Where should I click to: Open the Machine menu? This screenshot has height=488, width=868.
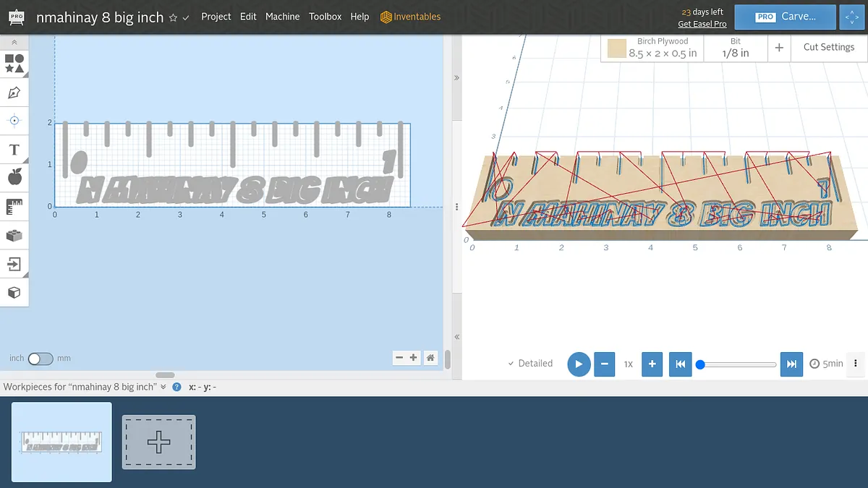pyautogui.click(x=282, y=17)
